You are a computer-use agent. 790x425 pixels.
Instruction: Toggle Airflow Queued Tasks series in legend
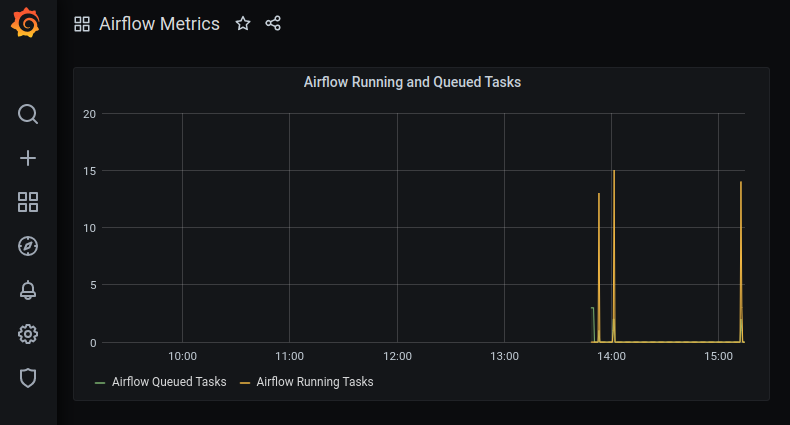point(169,382)
